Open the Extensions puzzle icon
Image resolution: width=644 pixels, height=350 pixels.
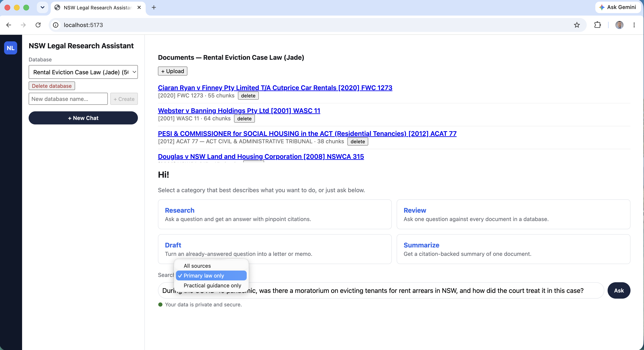(x=598, y=25)
